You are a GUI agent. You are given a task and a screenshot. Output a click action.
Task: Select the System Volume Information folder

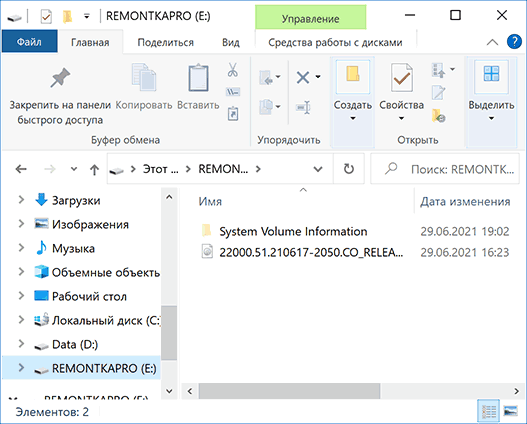(x=293, y=231)
